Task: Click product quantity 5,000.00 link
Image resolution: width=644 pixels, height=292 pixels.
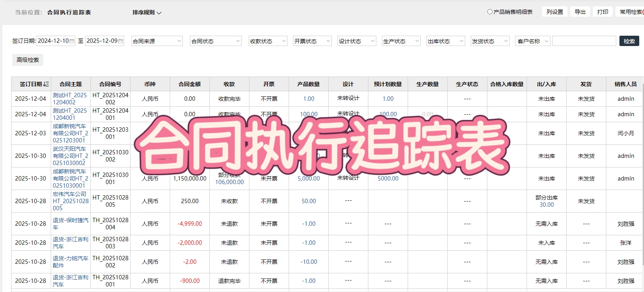Action: 309,179
